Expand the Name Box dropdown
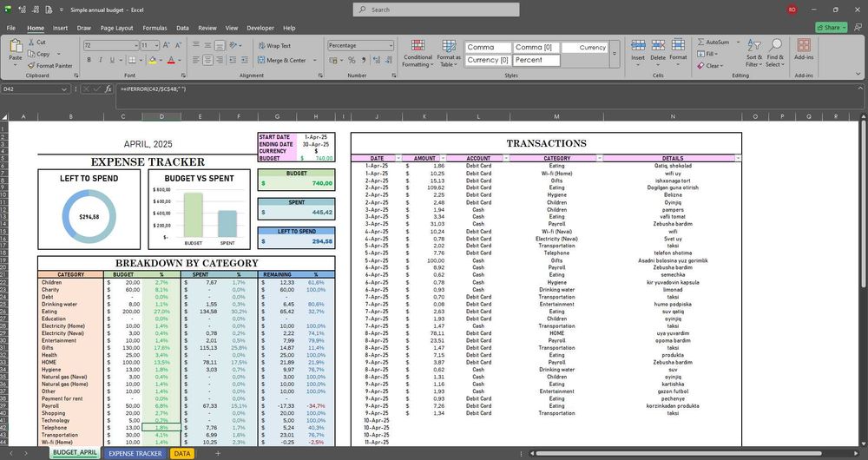Viewport: 868px width, 460px height. (65, 89)
